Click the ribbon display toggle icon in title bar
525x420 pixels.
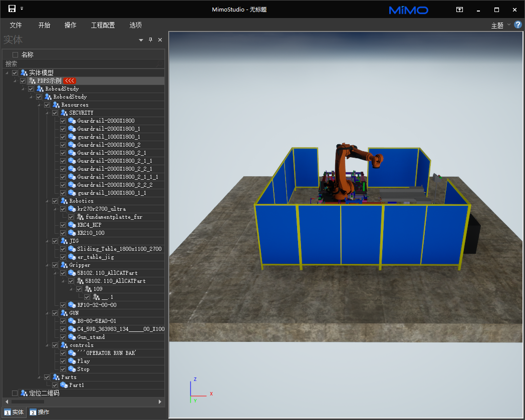tap(459, 10)
